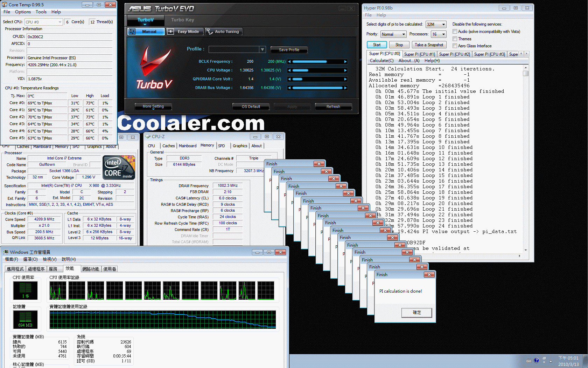
Task: Click the blue help tray icon
Action: tap(536, 360)
